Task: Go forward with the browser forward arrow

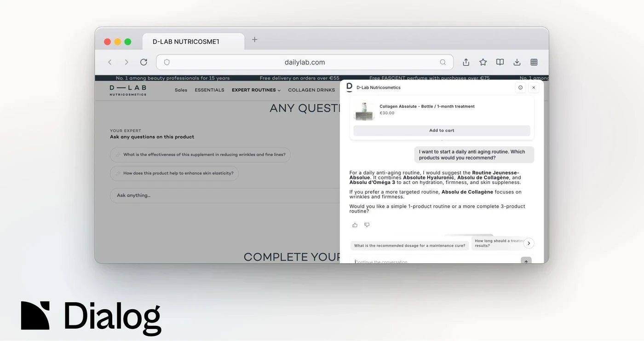Action: (126, 62)
